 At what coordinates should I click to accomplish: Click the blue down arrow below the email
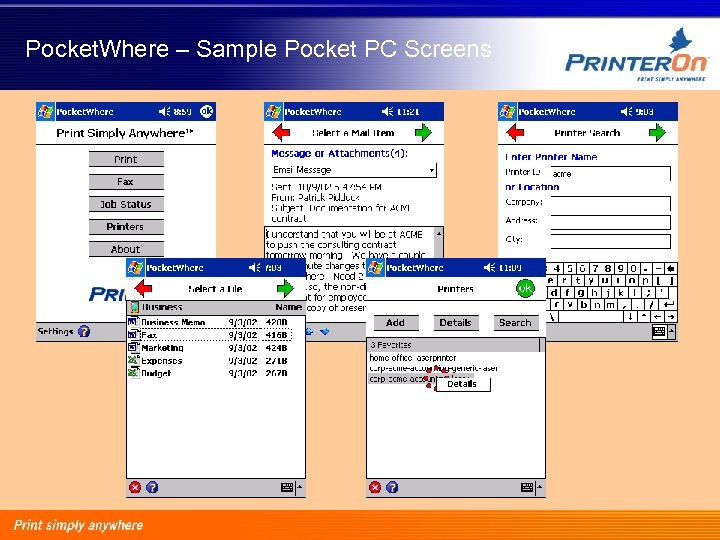click(325, 331)
